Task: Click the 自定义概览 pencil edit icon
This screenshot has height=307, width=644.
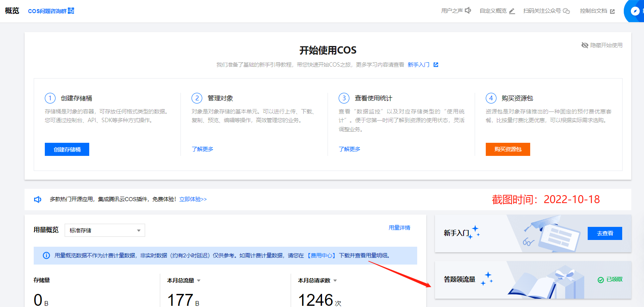Action: point(512,11)
